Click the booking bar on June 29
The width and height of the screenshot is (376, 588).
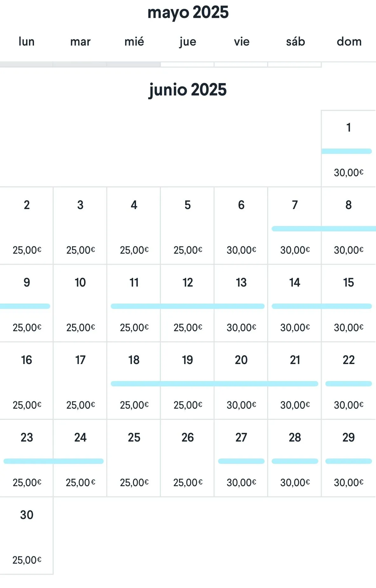(348, 461)
